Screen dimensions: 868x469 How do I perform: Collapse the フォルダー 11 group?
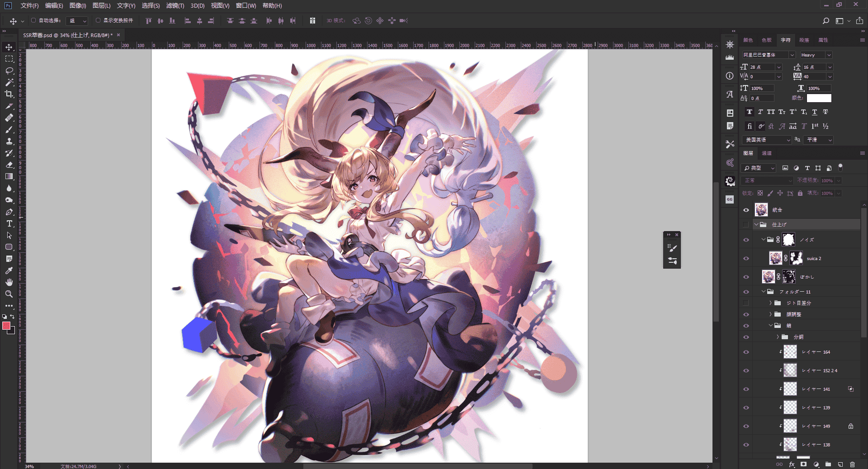(x=763, y=292)
